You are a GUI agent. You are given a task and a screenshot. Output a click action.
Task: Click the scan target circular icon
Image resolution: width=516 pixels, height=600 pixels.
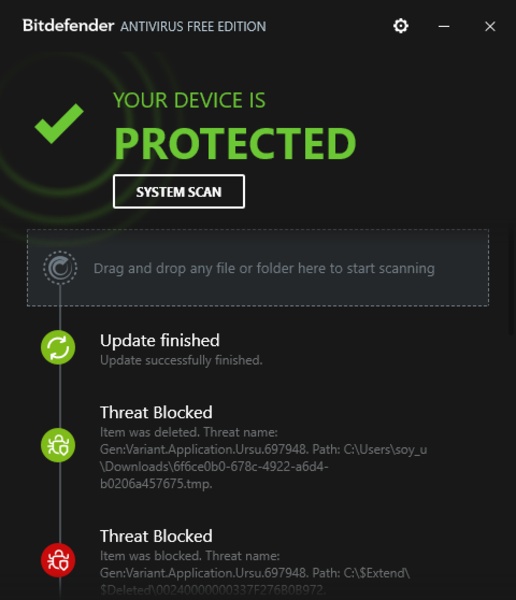[x=60, y=268]
